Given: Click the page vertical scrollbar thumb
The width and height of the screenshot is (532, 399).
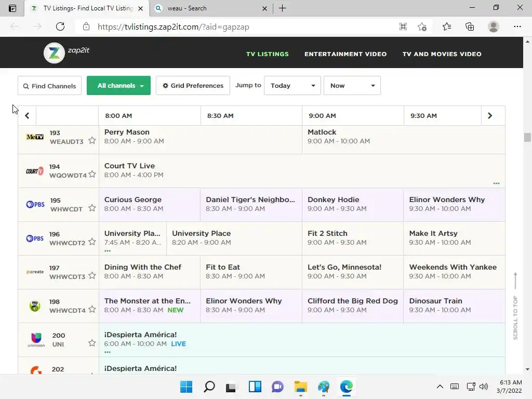Looking at the screenshot, I should tap(527, 137).
